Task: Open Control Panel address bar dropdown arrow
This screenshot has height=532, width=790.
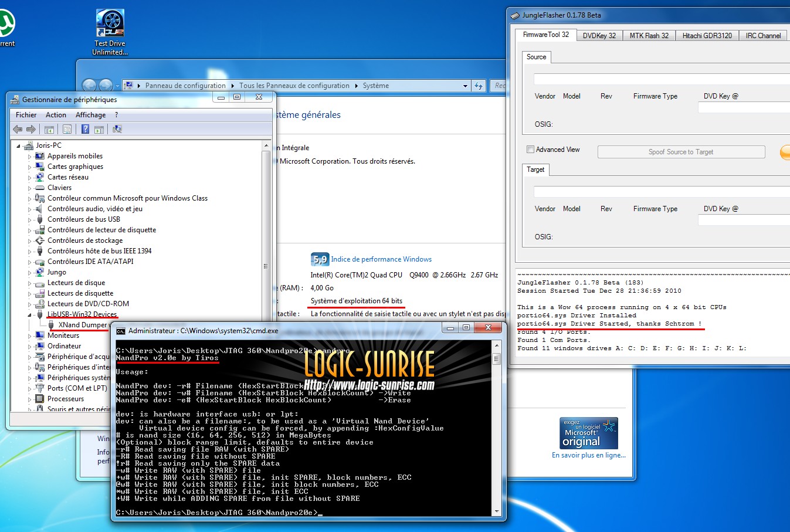Action: pyautogui.click(x=466, y=86)
